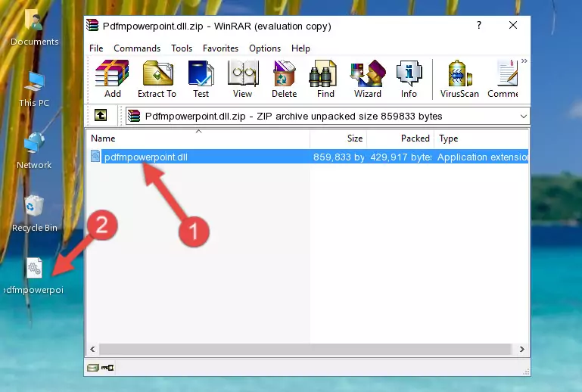Select pdfmpowerpoint.dll file row
582x392 pixels.
point(308,157)
